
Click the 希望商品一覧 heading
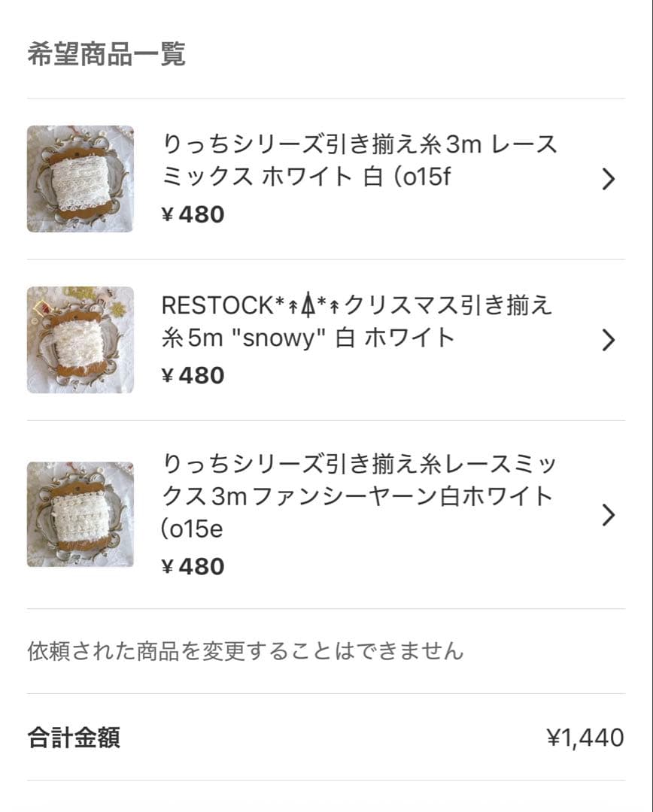coord(106,55)
